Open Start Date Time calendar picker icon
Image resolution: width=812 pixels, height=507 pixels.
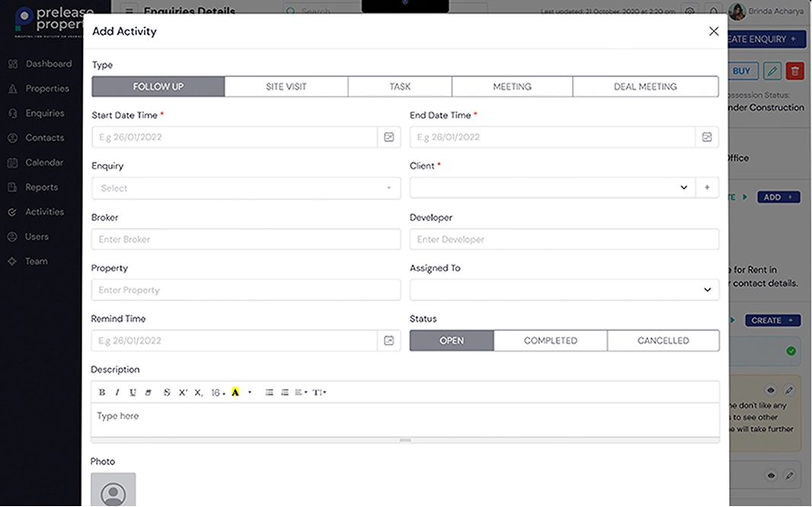(x=388, y=137)
